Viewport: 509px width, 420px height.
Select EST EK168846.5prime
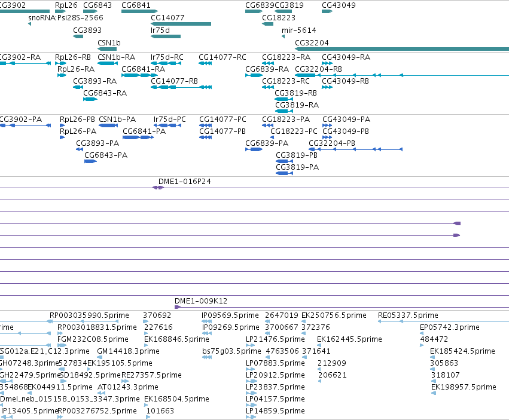tap(176, 339)
